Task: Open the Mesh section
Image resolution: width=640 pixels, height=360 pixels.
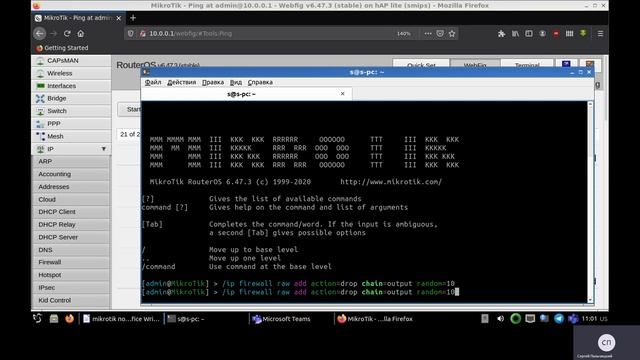Action: pyautogui.click(x=71, y=136)
